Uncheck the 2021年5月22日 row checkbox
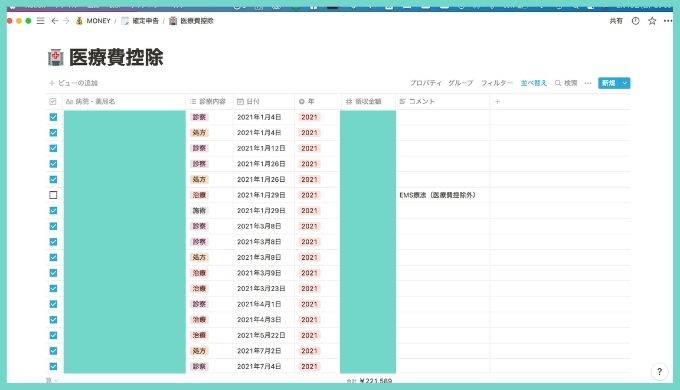This screenshot has width=680, height=390. [x=53, y=335]
